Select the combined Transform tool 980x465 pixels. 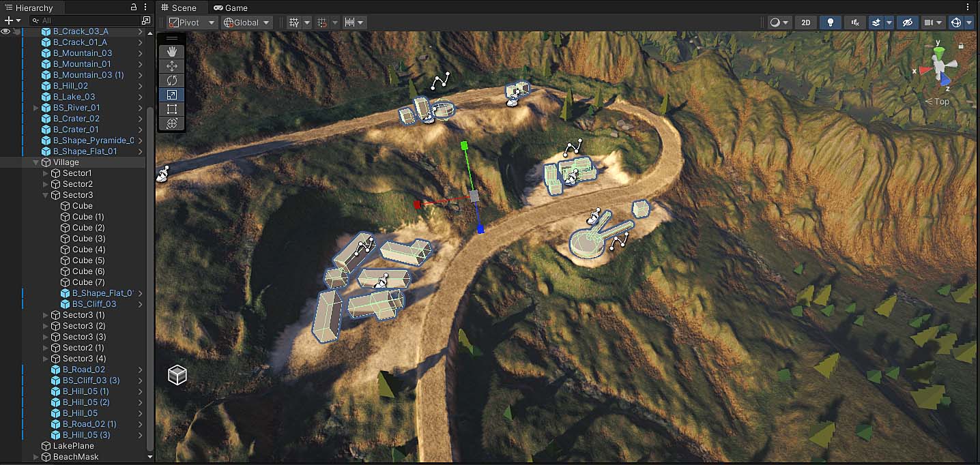click(171, 123)
